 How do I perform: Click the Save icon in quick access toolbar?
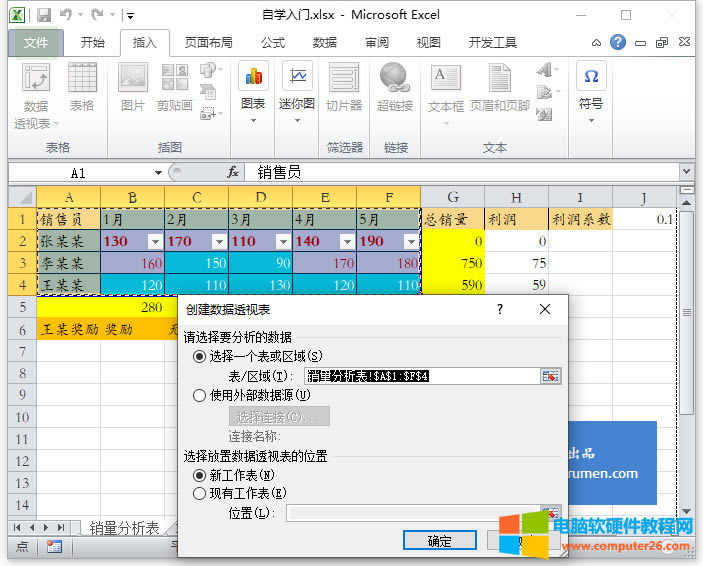[x=44, y=16]
